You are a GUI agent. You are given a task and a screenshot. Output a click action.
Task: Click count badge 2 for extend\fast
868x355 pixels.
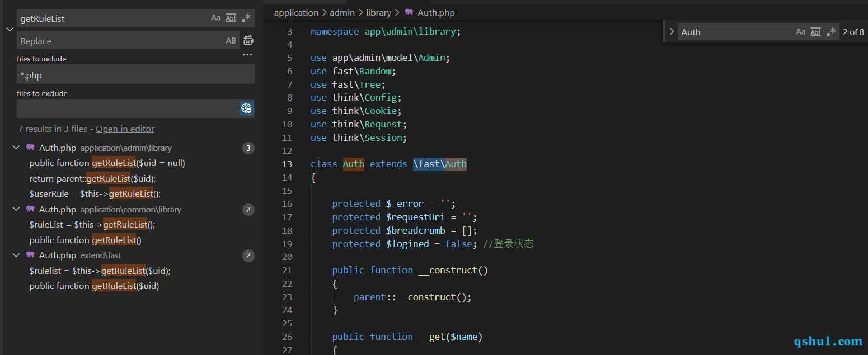(x=248, y=255)
